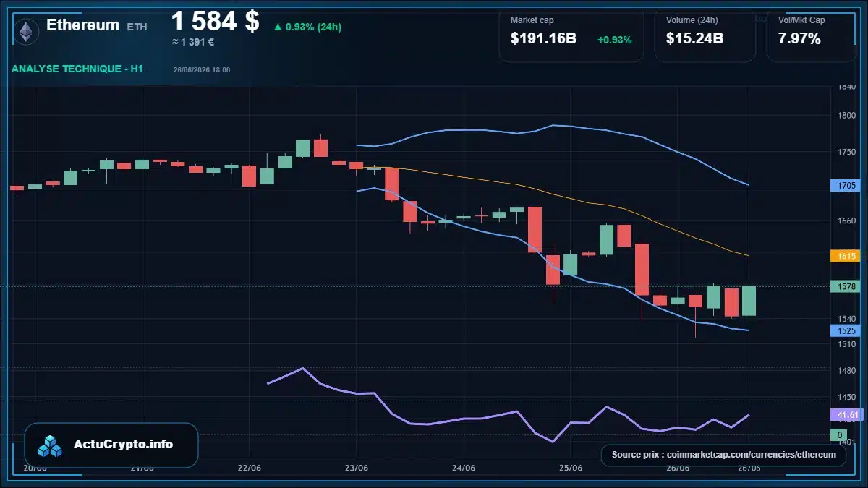The image size is (868, 488).
Task: Click the "ETH" ticker label
Action: [137, 27]
